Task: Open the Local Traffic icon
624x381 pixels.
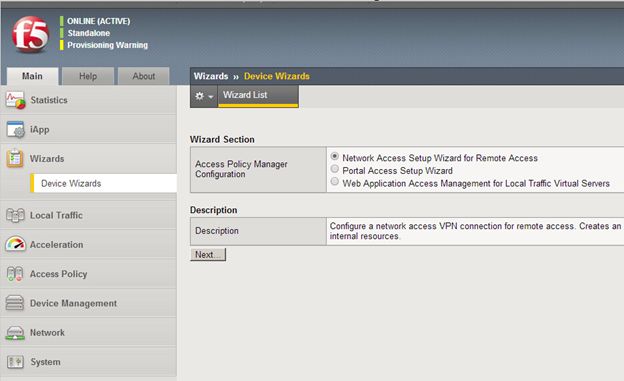Action: pyautogui.click(x=15, y=215)
